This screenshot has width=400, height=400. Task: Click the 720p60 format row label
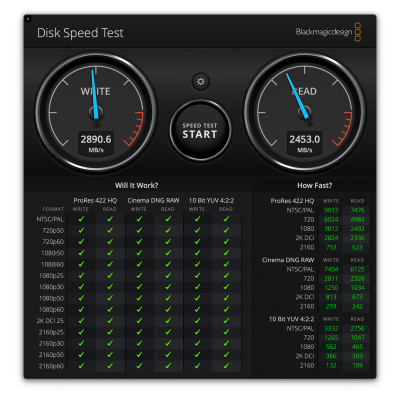click(x=53, y=242)
